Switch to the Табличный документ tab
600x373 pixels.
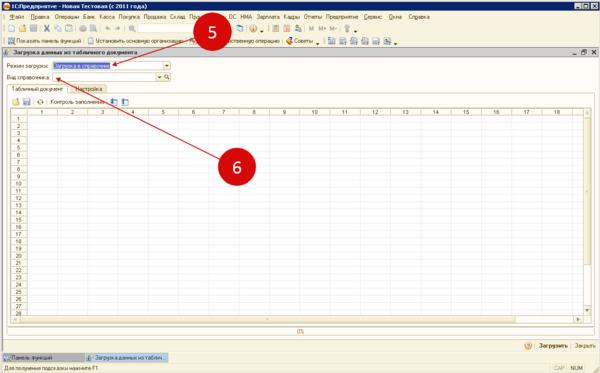tap(37, 89)
